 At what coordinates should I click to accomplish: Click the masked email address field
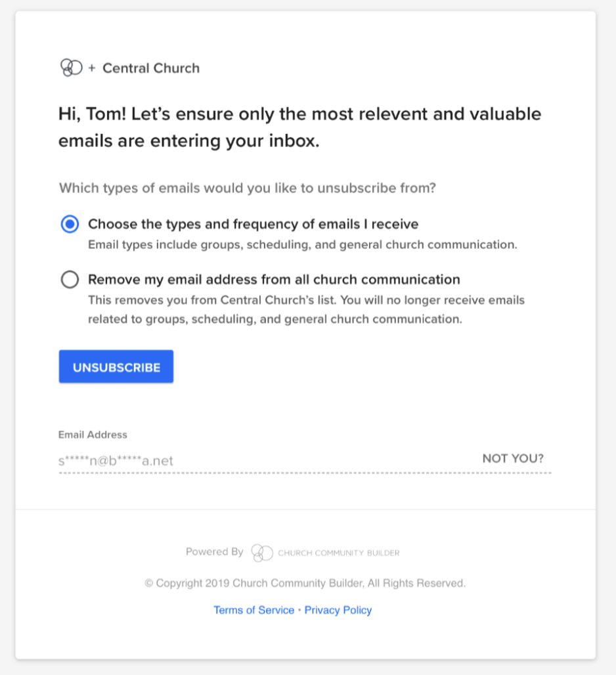point(116,460)
